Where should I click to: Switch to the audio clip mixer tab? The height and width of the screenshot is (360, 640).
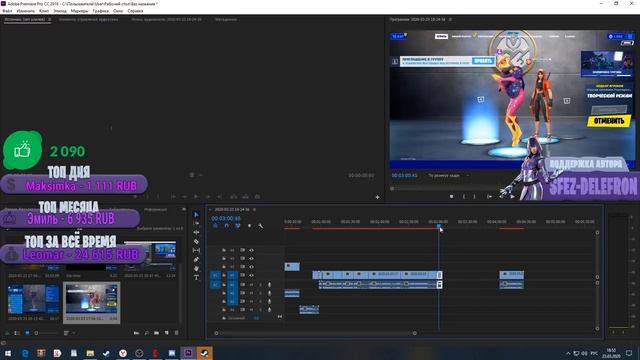(x=167, y=19)
